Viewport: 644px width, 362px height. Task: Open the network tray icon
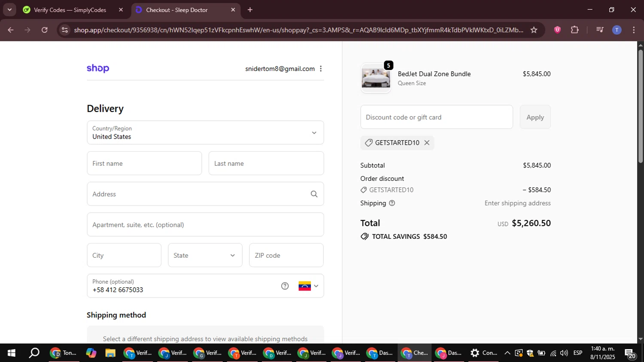(x=553, y=353)
